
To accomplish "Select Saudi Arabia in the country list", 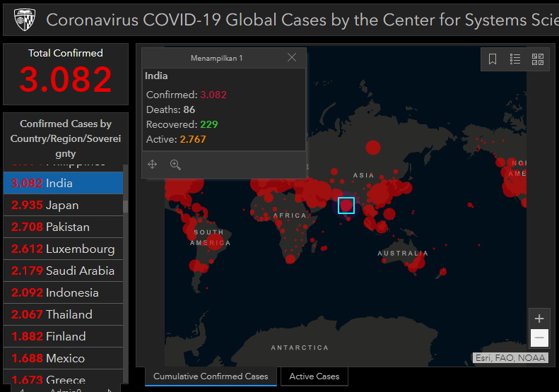I will [x=63, y=271].
